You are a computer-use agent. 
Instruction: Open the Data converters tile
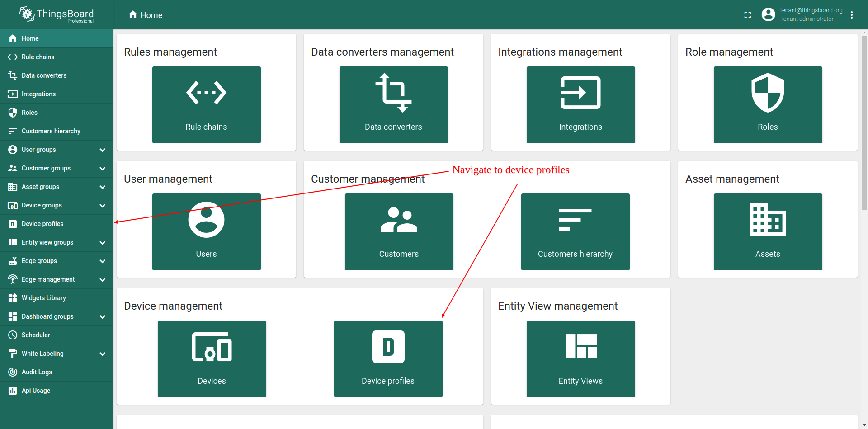tap(394, 105)
